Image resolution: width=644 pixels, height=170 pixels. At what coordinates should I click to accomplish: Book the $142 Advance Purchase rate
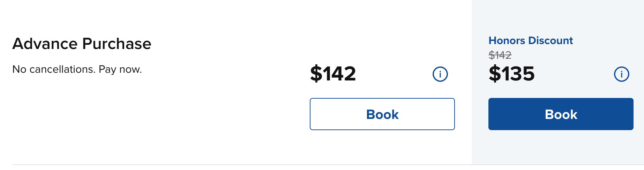pos(382,114)
